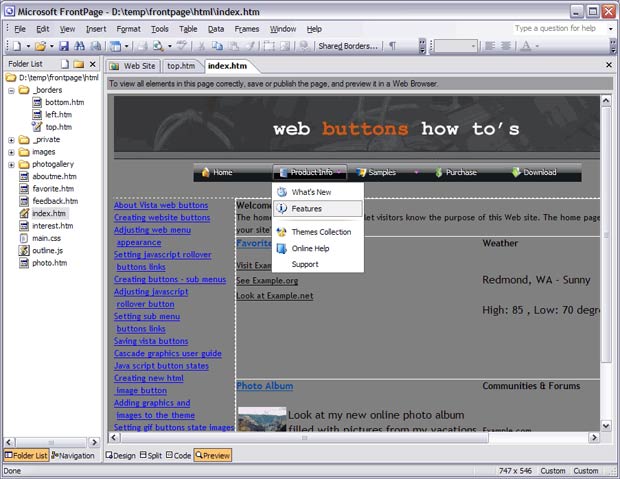Open the Font Color dropdown arrow
This screenshot has width=620, height=479.
click(537, 46)
